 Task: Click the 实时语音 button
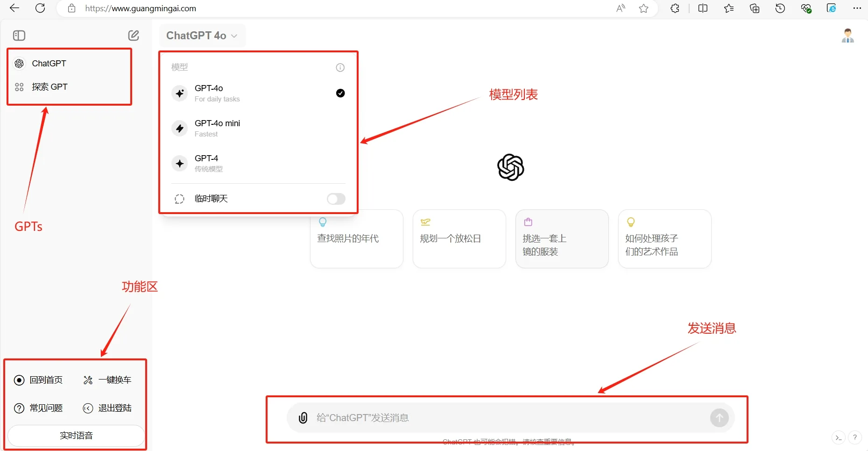pos(76,436)
